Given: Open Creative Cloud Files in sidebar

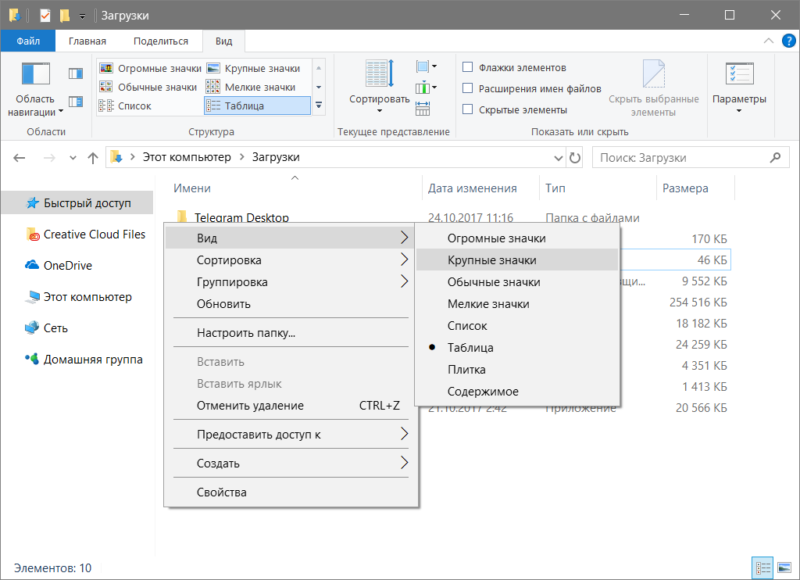Looking at the screenshot, I should [x=85, y=234].
